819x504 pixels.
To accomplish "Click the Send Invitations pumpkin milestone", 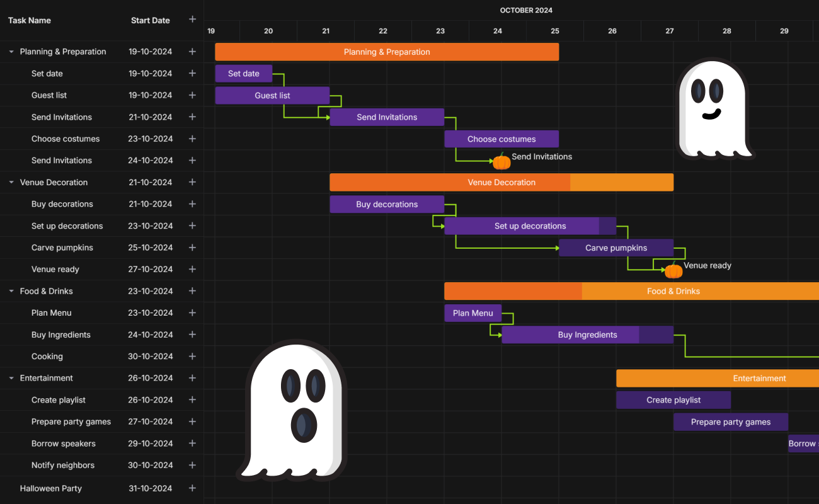I will coord(501,161).
